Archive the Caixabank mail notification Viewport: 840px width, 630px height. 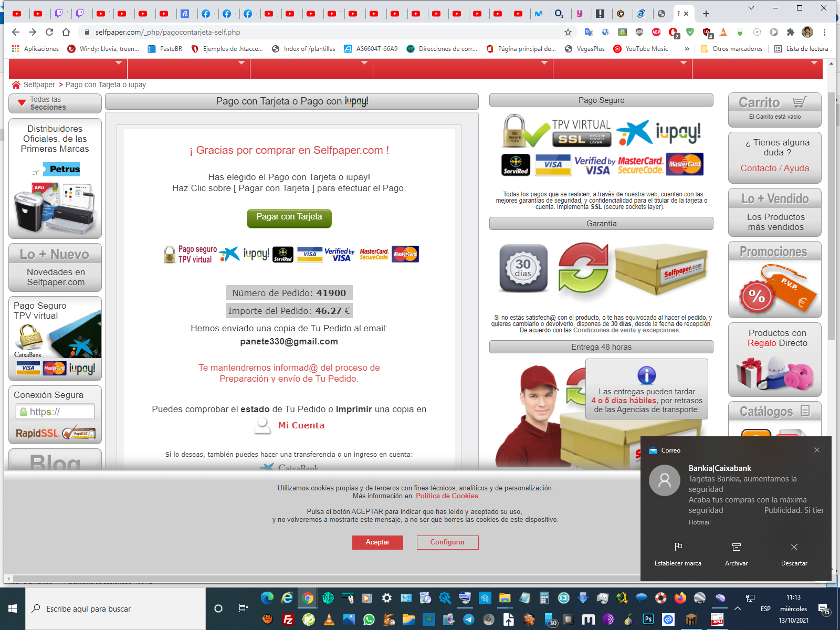(x=736, y=553)
